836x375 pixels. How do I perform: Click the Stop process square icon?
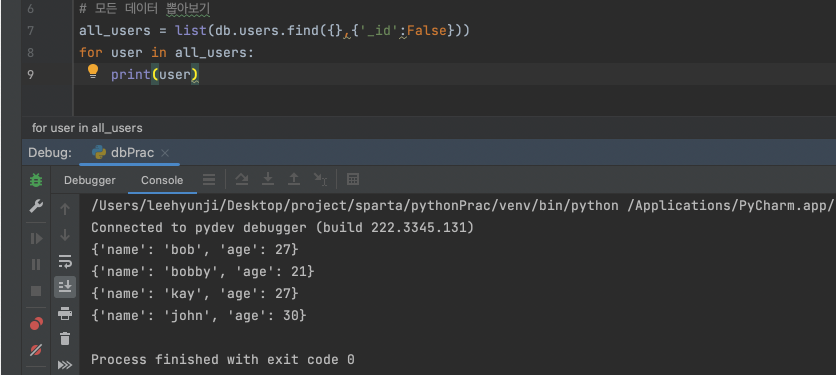(x=36, y=291)
